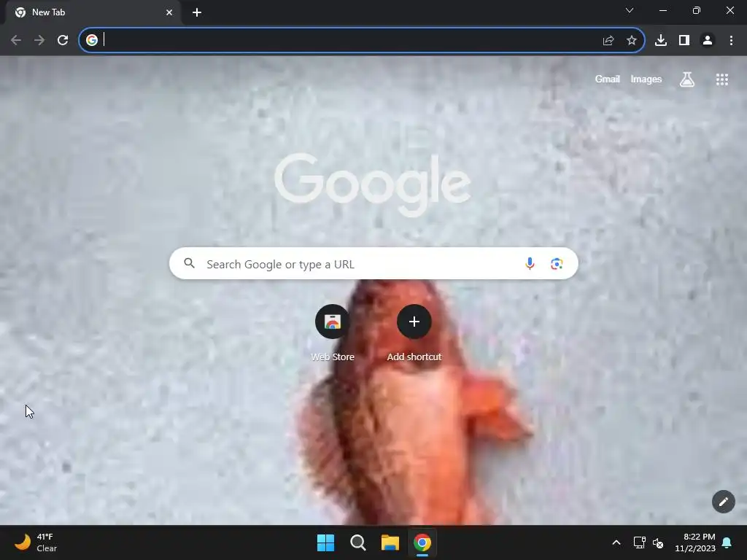Open the Google apps grid
The height and width of the screenshot is (560, 747).
(721, 79)
